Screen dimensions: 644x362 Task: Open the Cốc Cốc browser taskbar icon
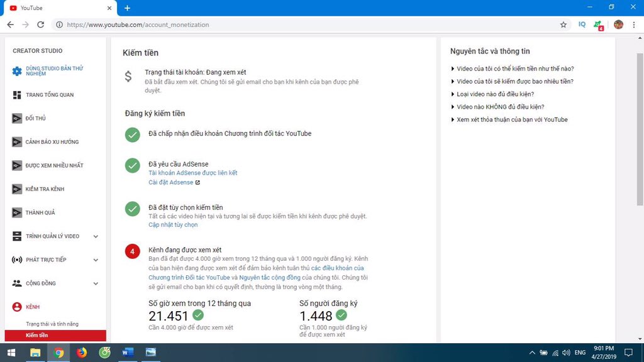105,353
